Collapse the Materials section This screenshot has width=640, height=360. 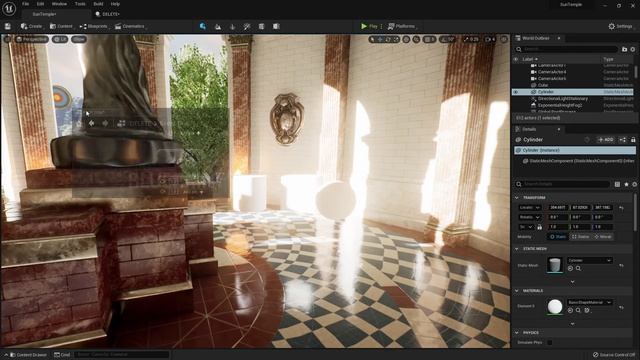click(x=517, y=291)
